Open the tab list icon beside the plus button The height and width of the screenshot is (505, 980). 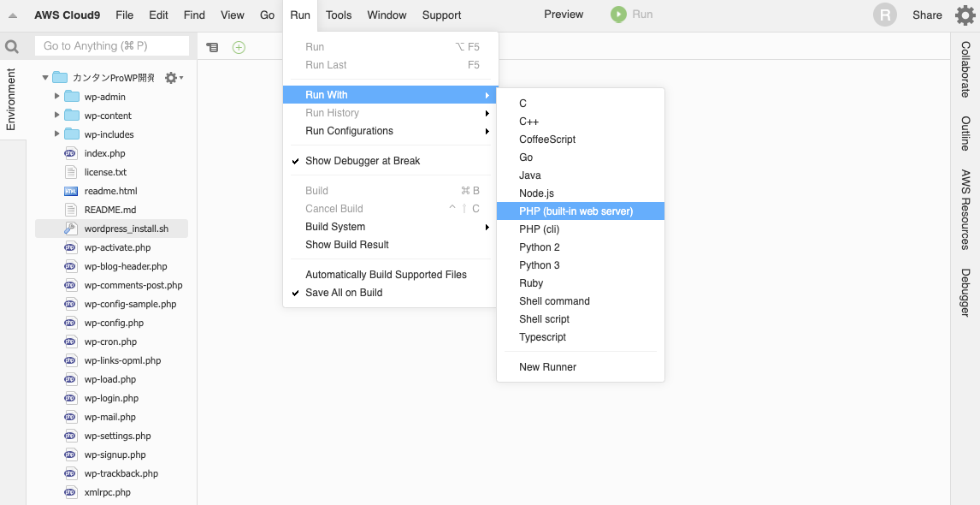(212, 47)
